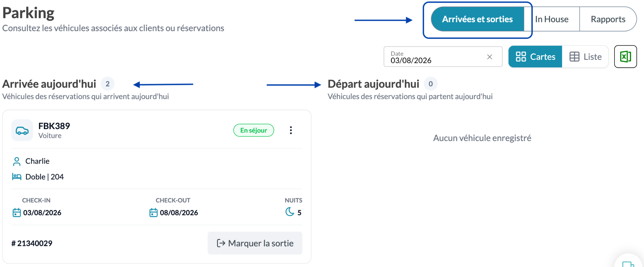Open the In House tab
Screen dimensions: 644x267
point(552,19)
